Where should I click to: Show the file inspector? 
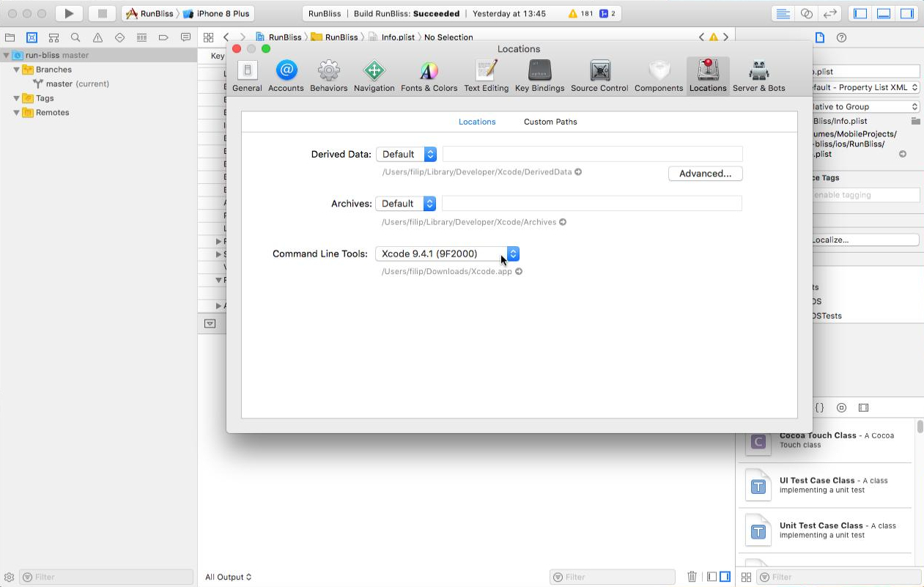[820, 37]
